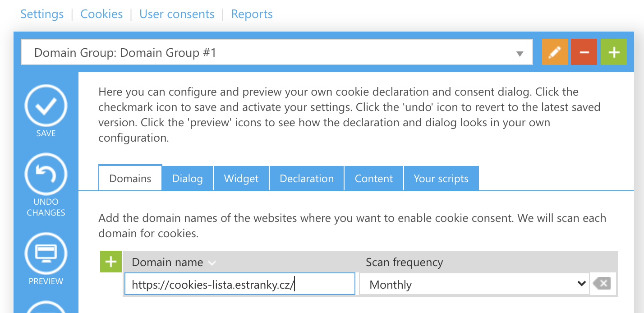Open the Declaration tab
644x313 pixels.
tap(307, 179)
